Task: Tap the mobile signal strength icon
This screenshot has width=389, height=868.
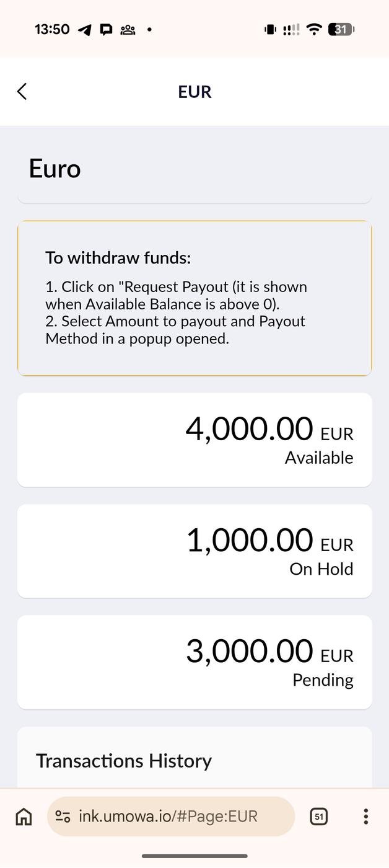Action: click(x=291, y=29)
